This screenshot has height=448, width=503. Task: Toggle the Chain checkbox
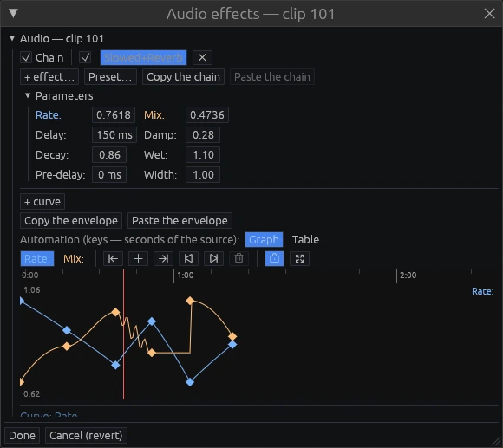[26, 58]
